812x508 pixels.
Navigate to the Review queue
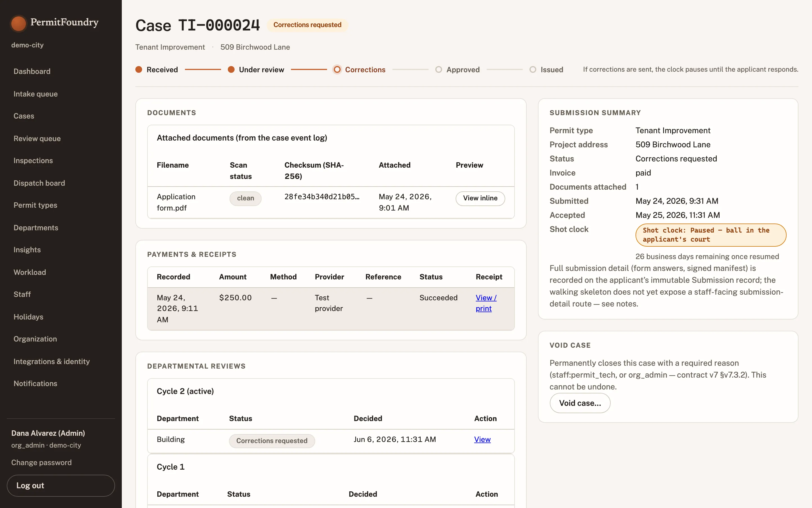tap(37, 138)
